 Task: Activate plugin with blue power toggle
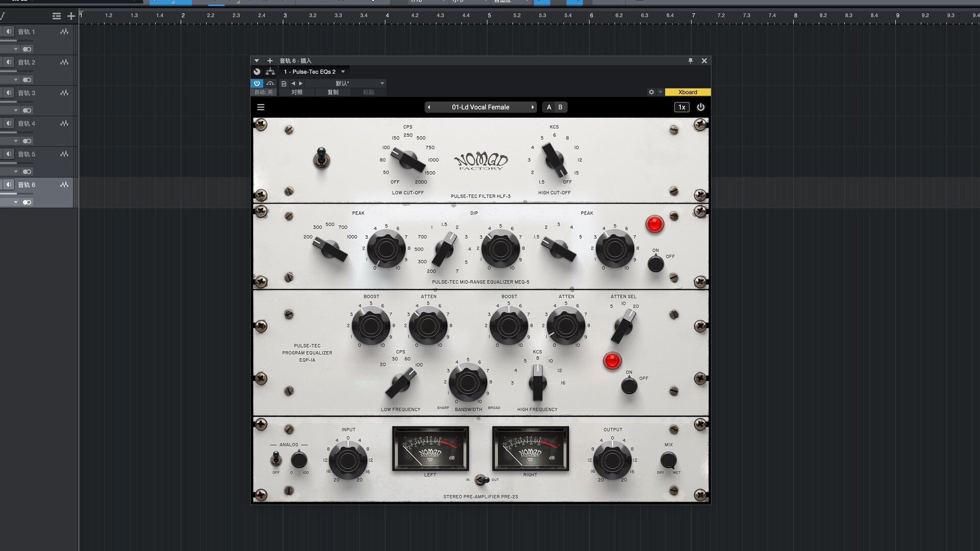[x=257, y=83]
